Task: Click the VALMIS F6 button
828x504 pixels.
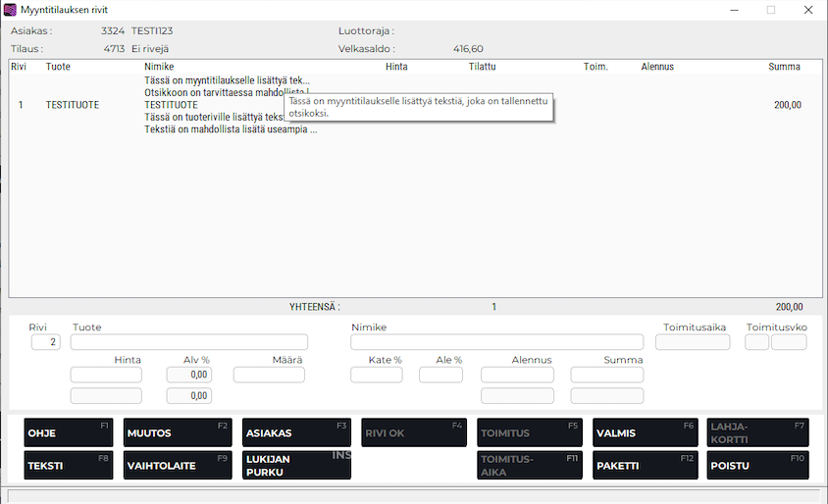Action: [x=645, y=432]
